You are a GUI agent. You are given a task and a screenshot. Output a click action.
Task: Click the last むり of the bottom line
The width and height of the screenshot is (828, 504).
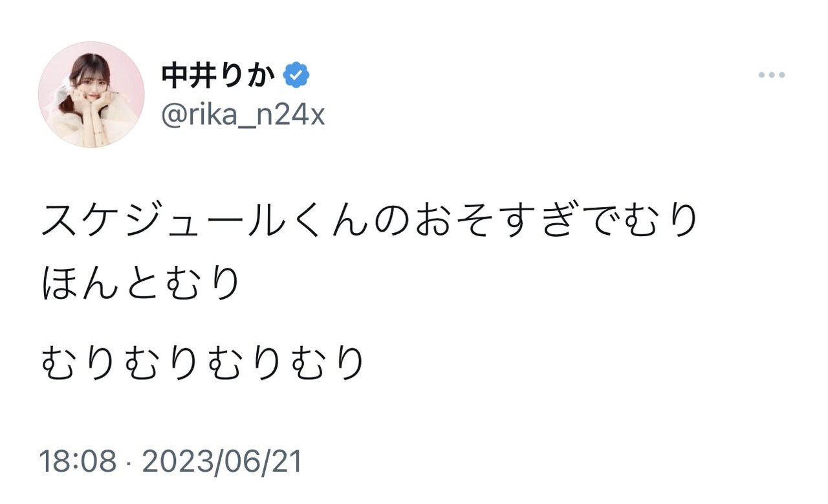(327, 363)
